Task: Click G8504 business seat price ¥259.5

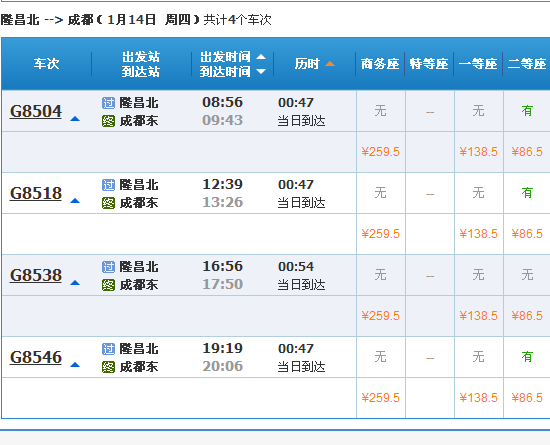Action: (381, 152)
